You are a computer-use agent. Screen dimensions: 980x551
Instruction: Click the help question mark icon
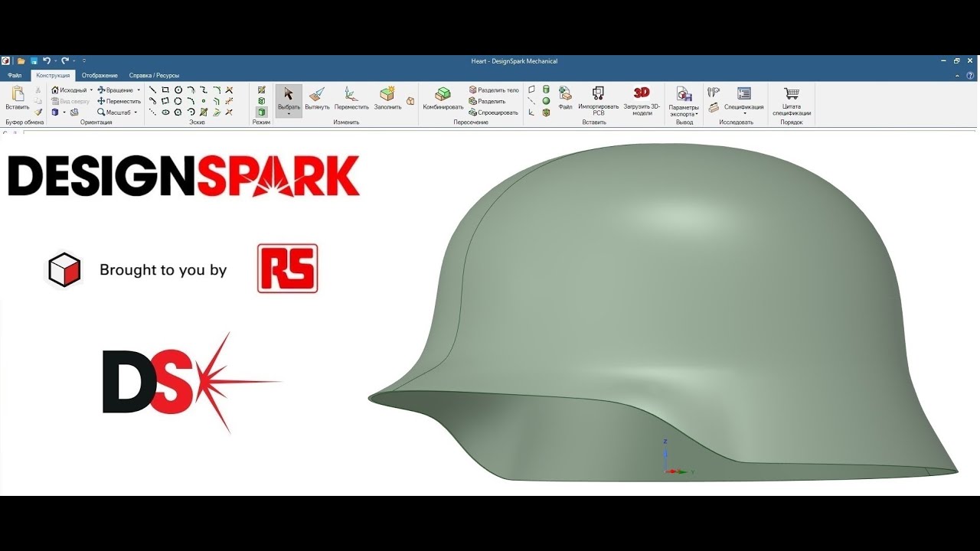click(970, 75)
